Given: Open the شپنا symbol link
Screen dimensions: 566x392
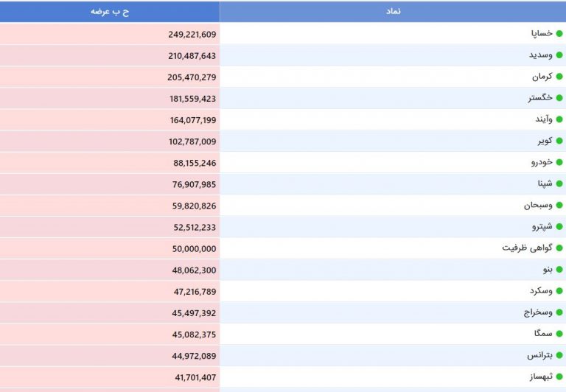Looking at the screenshot, I should pos(544,183).
